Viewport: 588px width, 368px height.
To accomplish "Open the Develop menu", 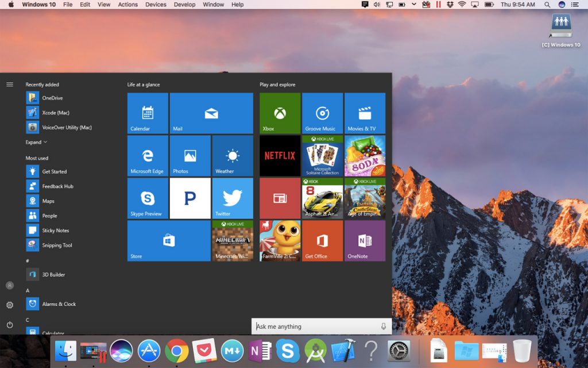I will [184, 5].
